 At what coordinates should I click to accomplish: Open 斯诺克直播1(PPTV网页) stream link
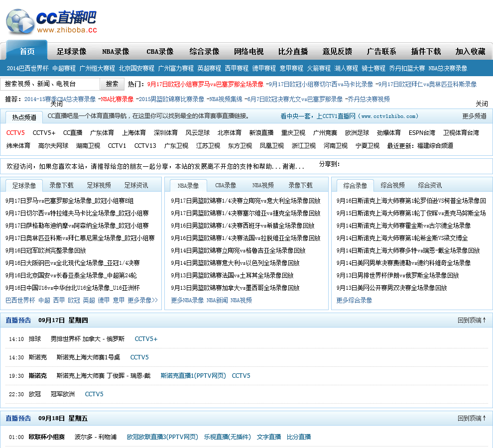coord(193,376)
